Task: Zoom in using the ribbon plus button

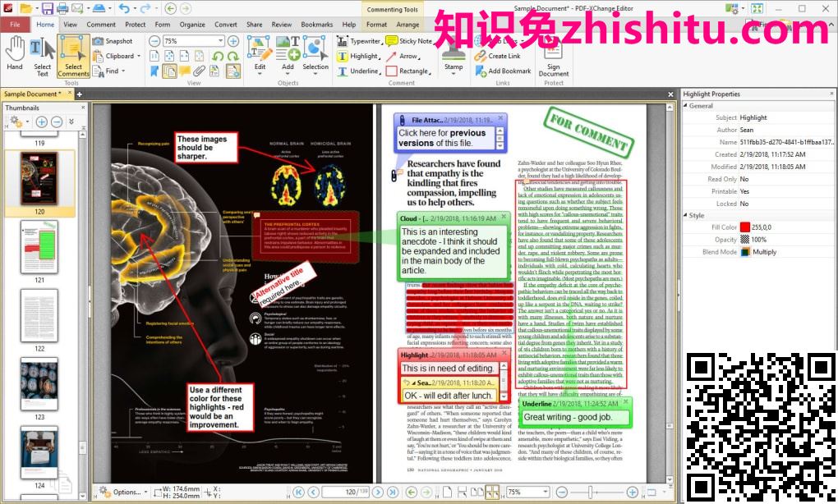Action: pyautogui.click(x=233, y=41)
